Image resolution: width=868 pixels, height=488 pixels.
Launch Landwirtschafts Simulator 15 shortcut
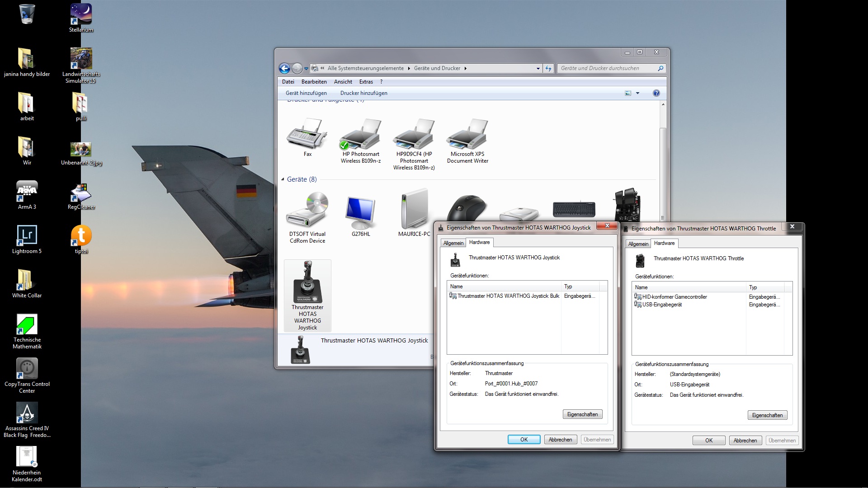pyautogui.click(x=81, y=66)
